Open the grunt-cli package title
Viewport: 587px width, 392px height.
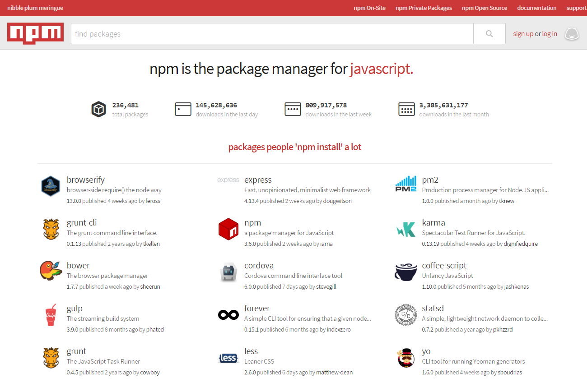coord(82,223)
